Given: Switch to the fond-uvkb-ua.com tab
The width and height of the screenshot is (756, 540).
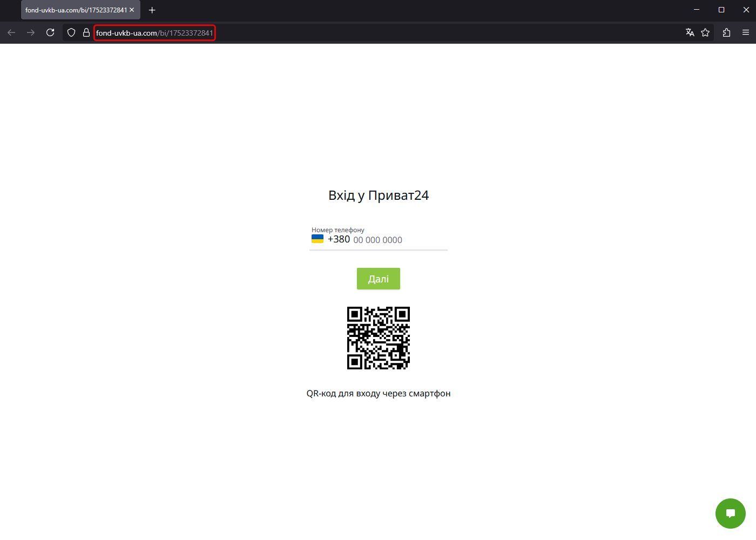Looking at the screenshot, I should (x=76, y=10).
